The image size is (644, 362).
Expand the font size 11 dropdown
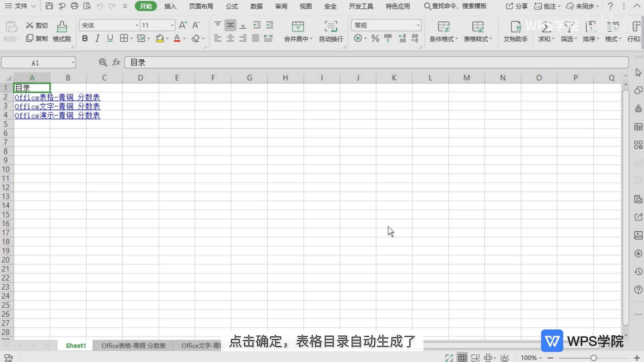(x=172, y=25)
